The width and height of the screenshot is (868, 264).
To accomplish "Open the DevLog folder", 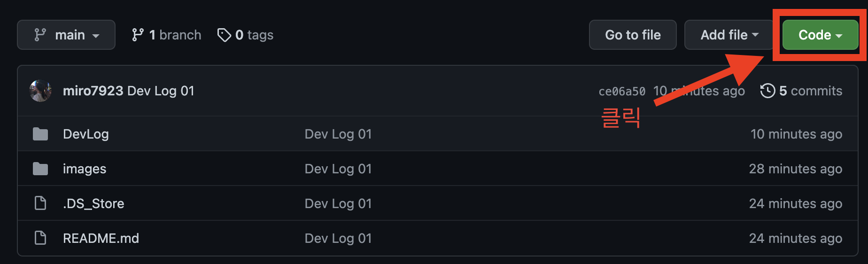I will coord(86,134).
